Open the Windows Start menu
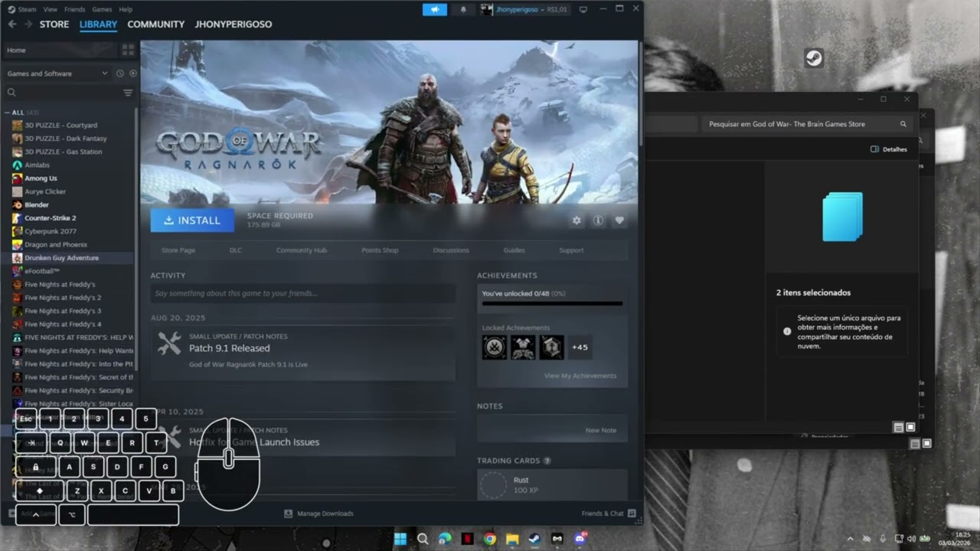The image size is (980, 551). click(x=400, y=539)
